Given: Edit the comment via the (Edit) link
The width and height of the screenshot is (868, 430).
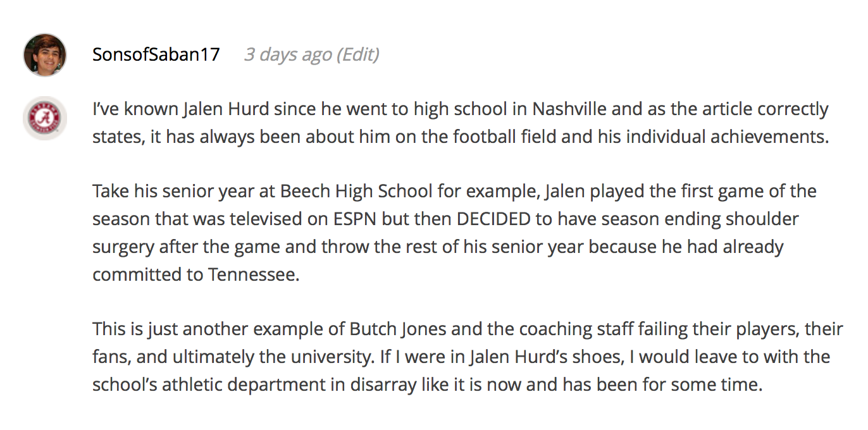Looking at the screenshot, I should [358, 54].
